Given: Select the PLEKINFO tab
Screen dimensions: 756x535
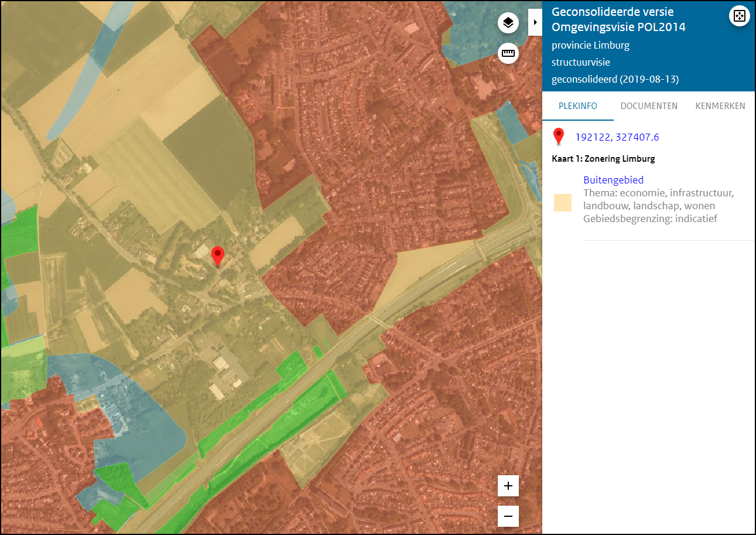Looking at the screenshot, I should 577,106.
